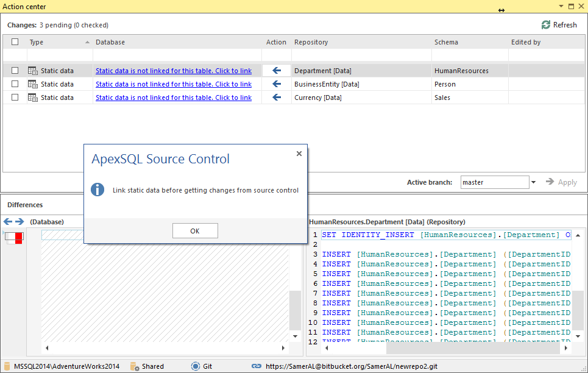Click the link-static-data link for Currency

(x=174, y=98)
